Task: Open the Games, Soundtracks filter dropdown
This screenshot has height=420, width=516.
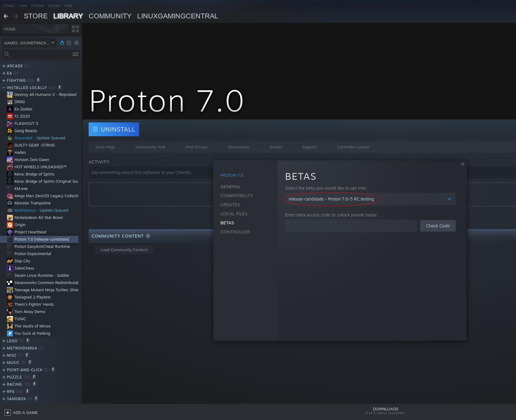Action: tap(29, 43)
